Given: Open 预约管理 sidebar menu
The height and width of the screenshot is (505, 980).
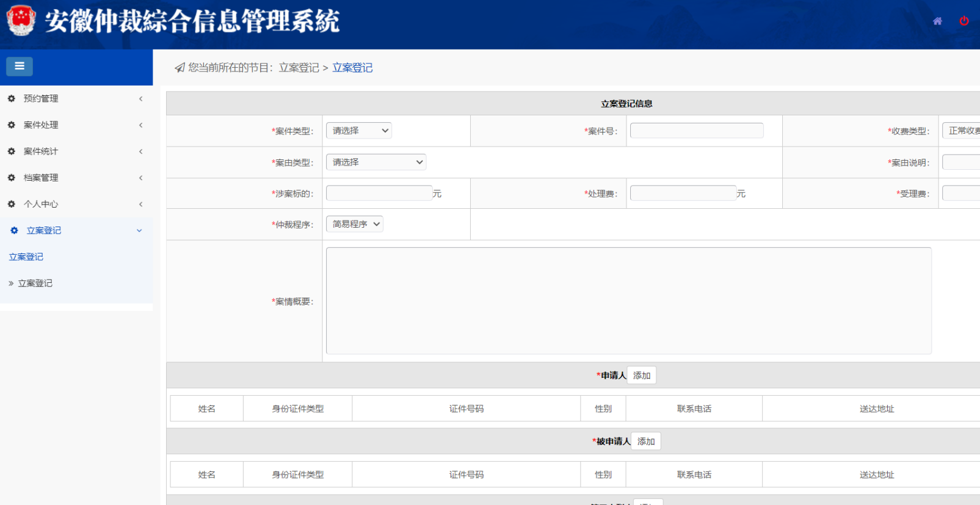Looking at the screenshot, I should 76,98.
